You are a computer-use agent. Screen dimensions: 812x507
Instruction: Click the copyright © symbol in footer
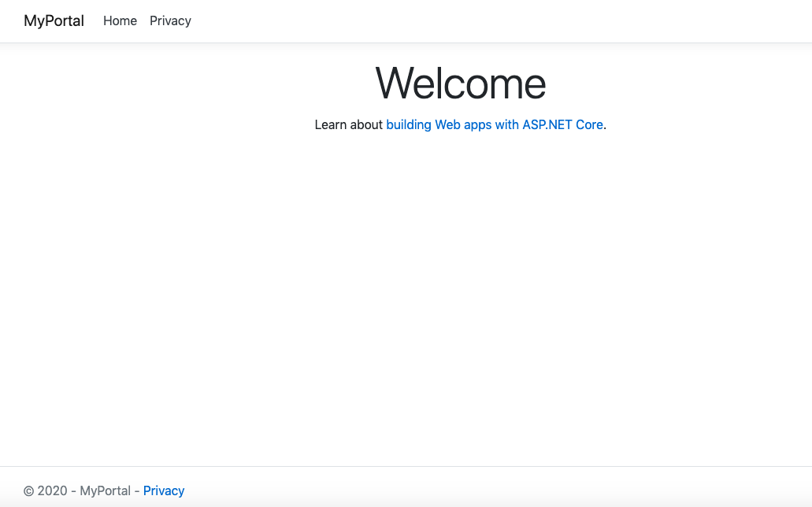click(28, 491)
